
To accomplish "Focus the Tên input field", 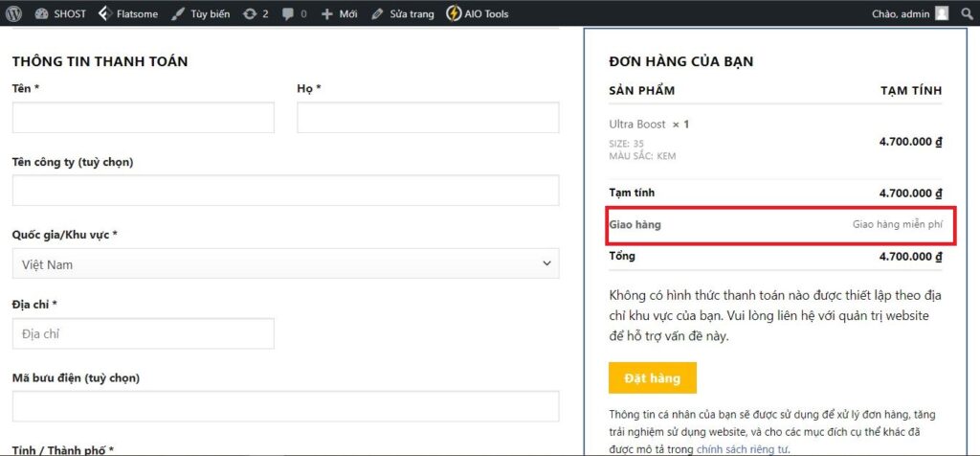I will (143, 118).
